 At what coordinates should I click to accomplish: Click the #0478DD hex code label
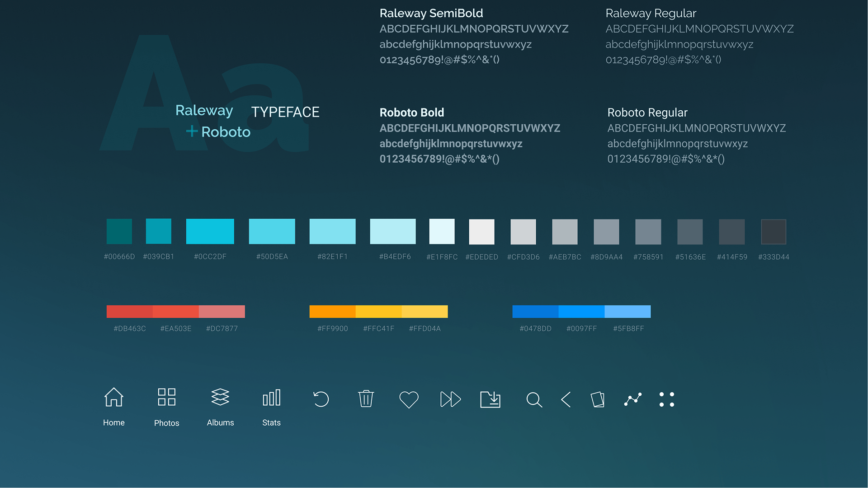[536, 328]
